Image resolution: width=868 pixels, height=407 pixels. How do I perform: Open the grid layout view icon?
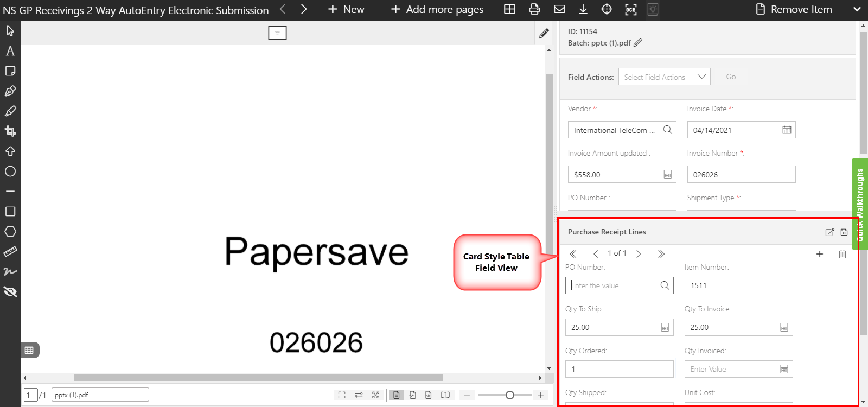pos(509,9)
